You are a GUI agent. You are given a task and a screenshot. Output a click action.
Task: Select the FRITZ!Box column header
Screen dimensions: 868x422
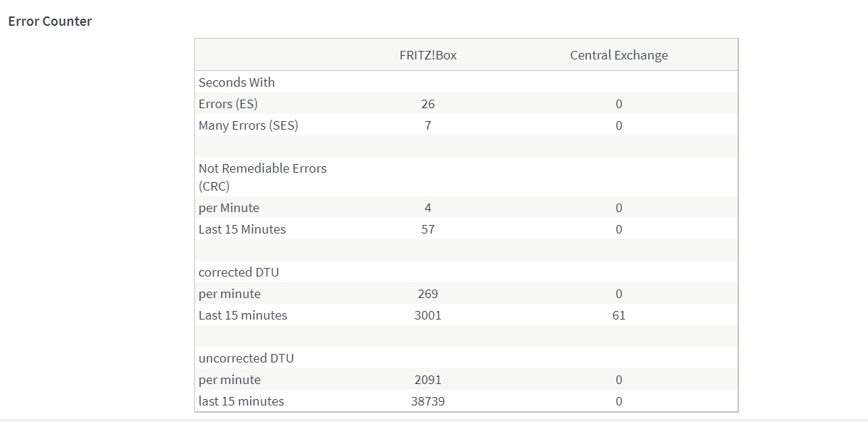coord(428,55)
